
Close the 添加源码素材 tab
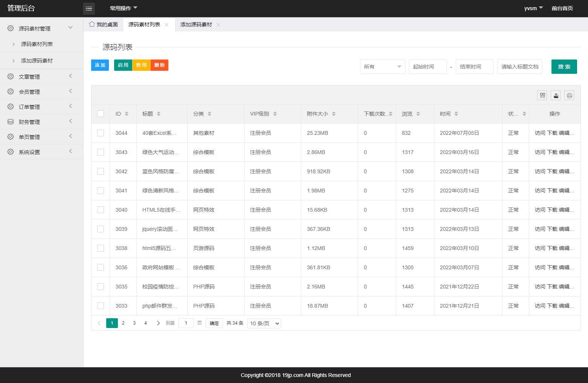click(x=218, y=24)
